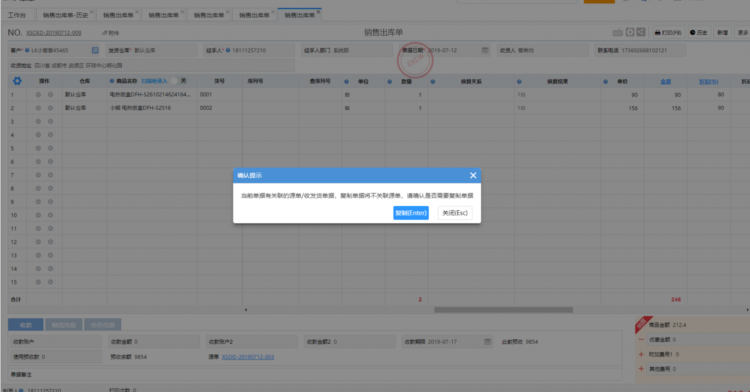Click the 0001 item number cell

(x=220, y=95)
